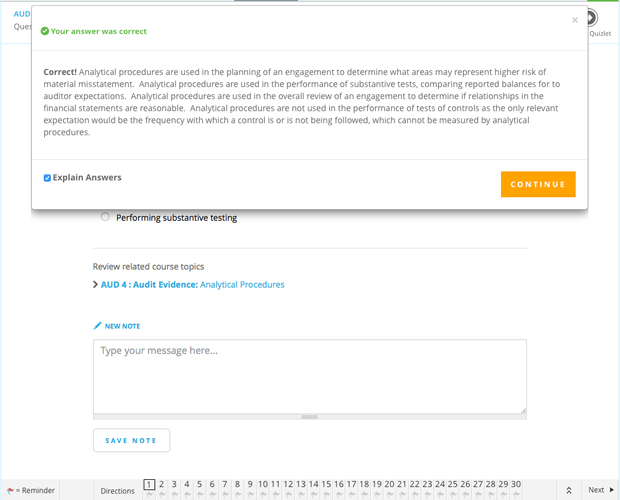Close the answer explanation dialog
The height and width of the screenshot is (500, 620).
[x=575, y=20]
